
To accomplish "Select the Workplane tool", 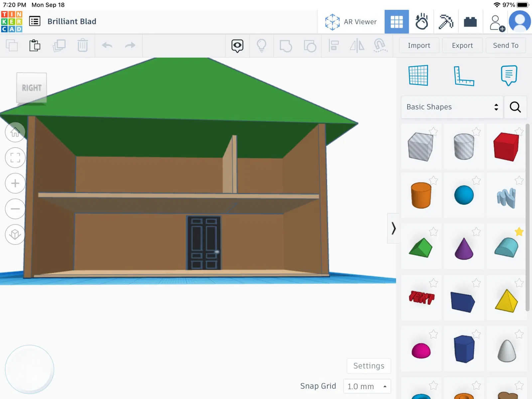I will (418, 75).
